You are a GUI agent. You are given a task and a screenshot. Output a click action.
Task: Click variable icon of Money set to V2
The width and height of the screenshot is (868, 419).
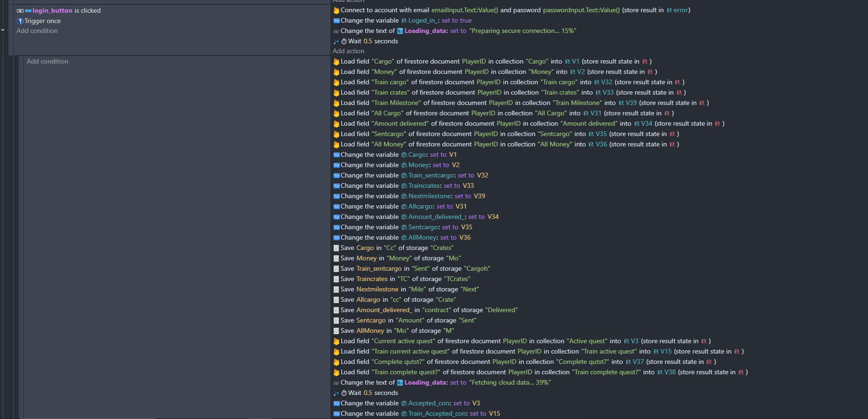point(336,165)
